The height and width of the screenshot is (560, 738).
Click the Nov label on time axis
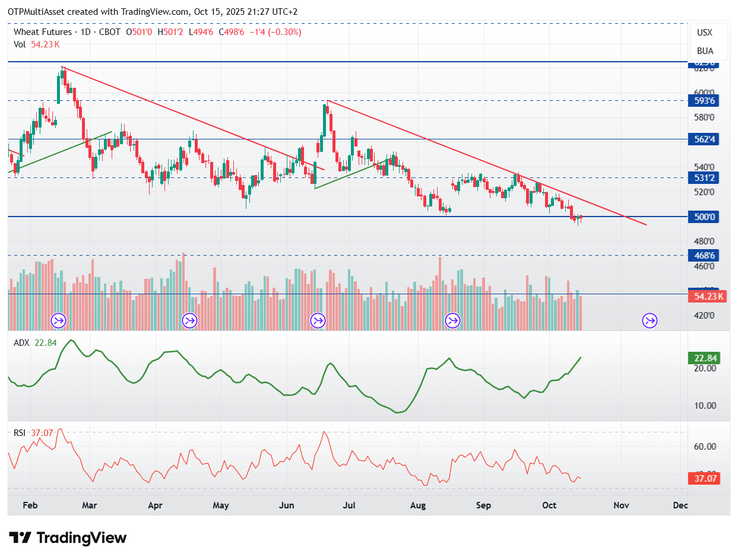coord(621,505)
